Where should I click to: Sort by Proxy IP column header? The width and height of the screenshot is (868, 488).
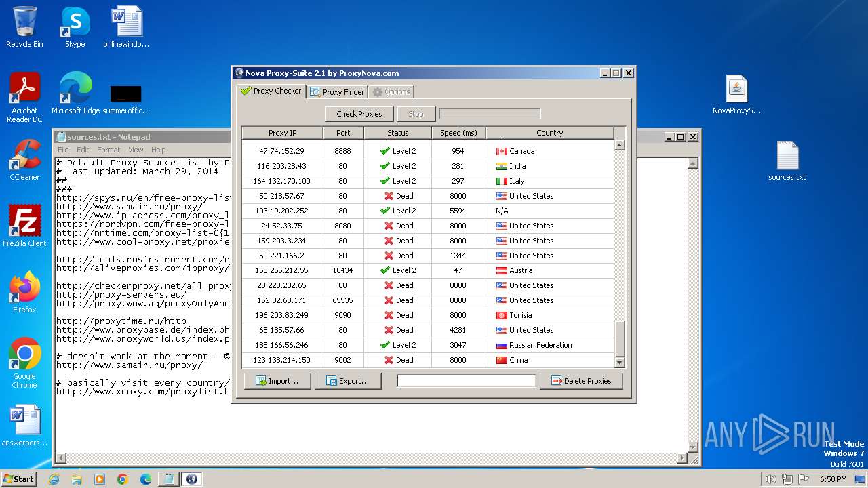282,133
